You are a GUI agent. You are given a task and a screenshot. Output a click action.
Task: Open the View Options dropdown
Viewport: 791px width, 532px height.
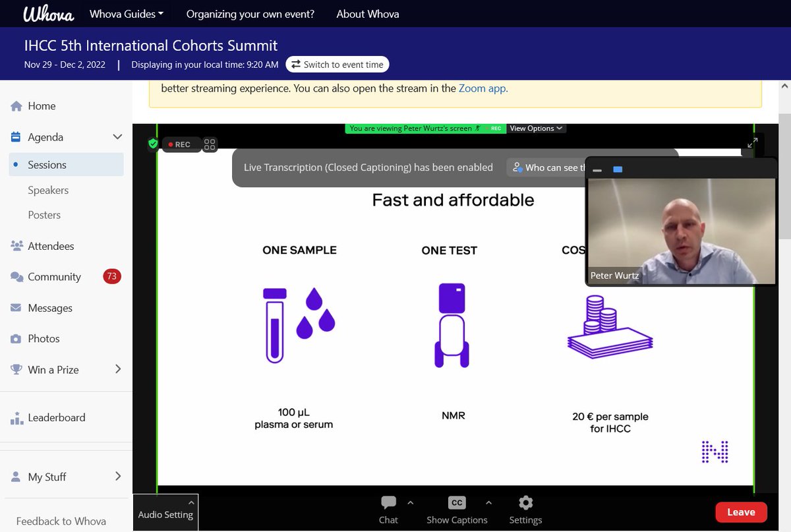point(536,129)
